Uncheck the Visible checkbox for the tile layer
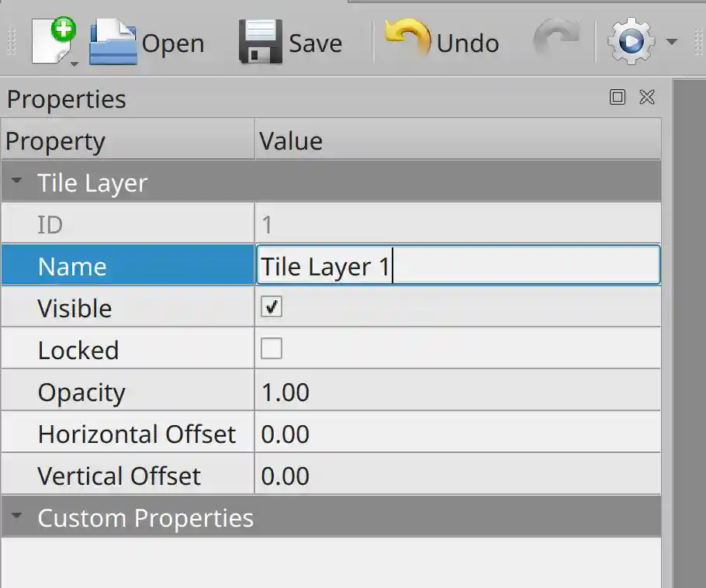706x588 pixels. [272, 306]
